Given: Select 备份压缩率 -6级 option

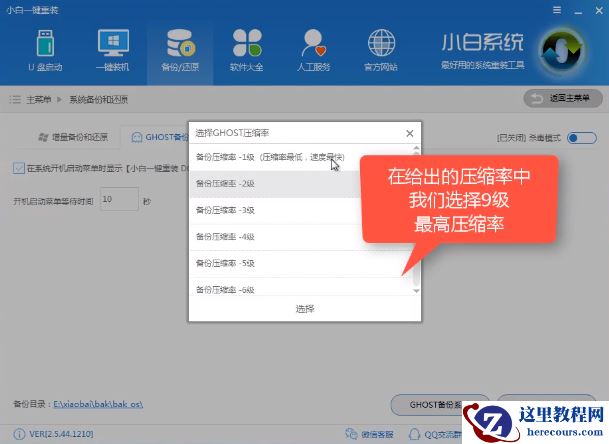Looking at the screenshot, I should click(301, 287).
